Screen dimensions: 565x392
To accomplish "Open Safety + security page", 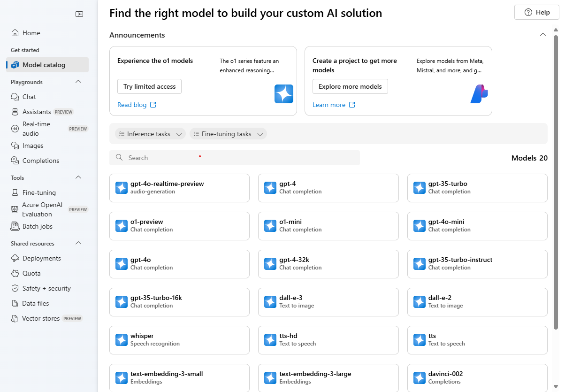I will 47,288.
